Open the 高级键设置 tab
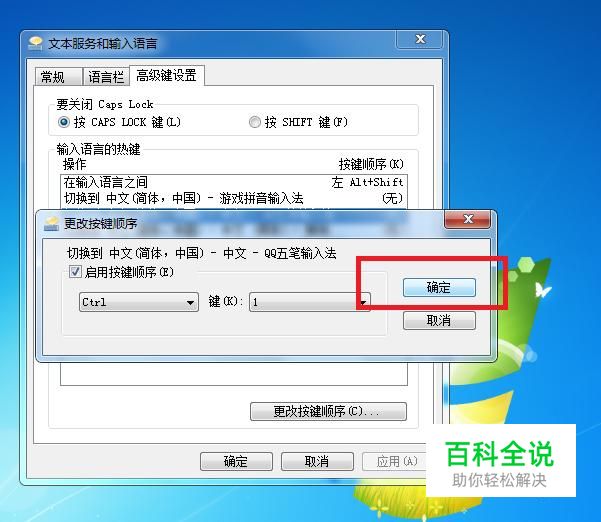 click(167, 75)
